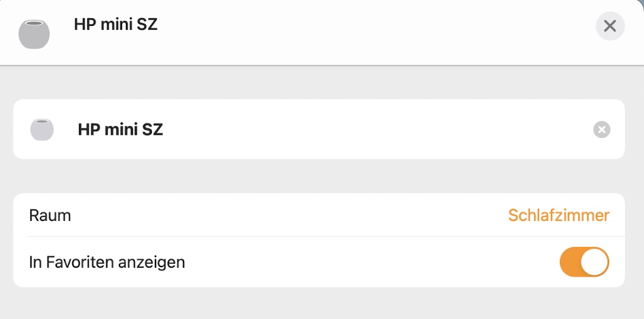Image resolution: width=644 pixels, height=319 pixels.
Task: Click empty space in the Raum row
Action: coord(285,215)
